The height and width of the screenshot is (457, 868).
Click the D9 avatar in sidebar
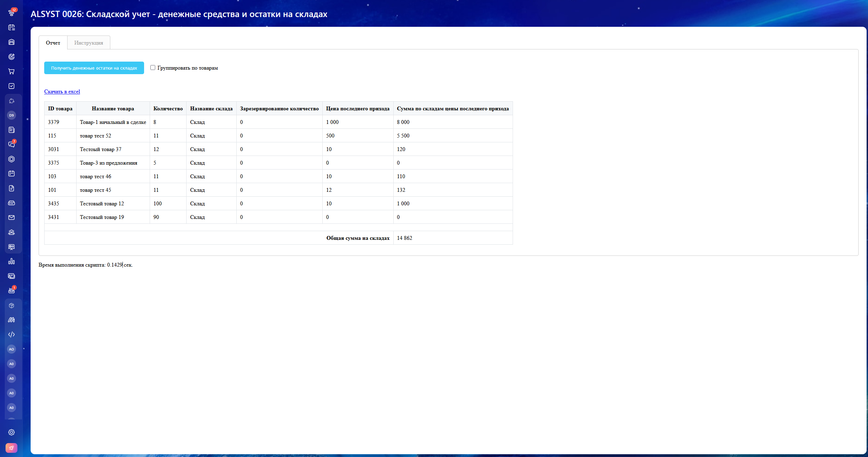(11, 115)
